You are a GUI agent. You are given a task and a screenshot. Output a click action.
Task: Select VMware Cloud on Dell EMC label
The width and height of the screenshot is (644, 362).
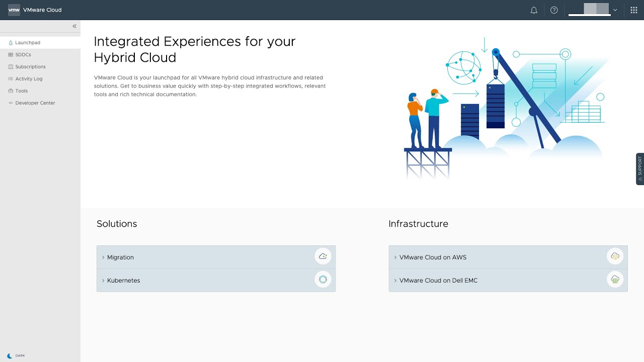click(438, 281)
